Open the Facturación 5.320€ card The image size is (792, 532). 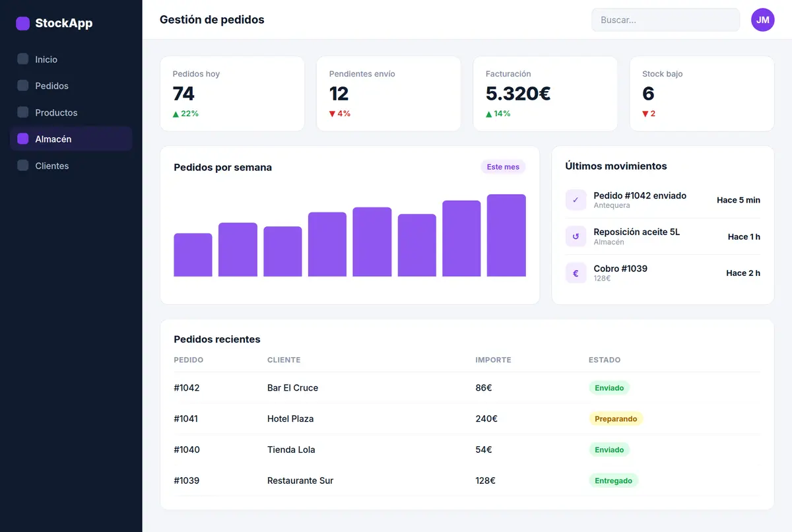pyautogui.click(x=545, y=94)
